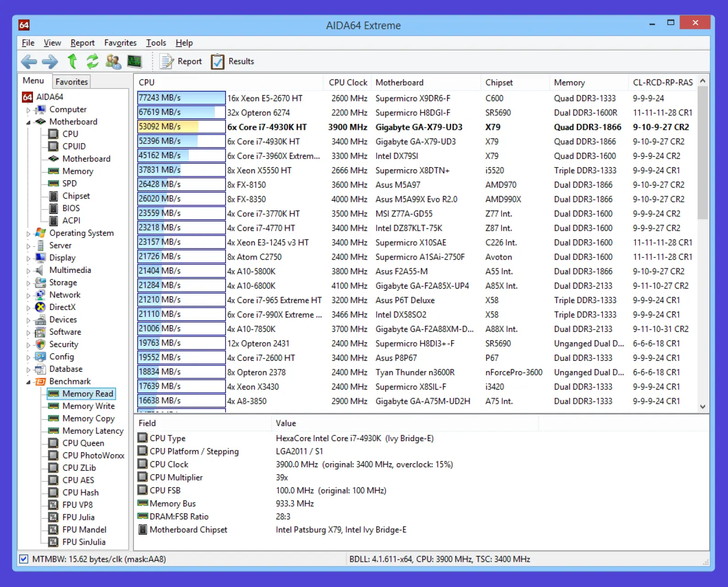
Task: Switch to the Favorites tab in sidebar
Action: (x=72, y=82)
